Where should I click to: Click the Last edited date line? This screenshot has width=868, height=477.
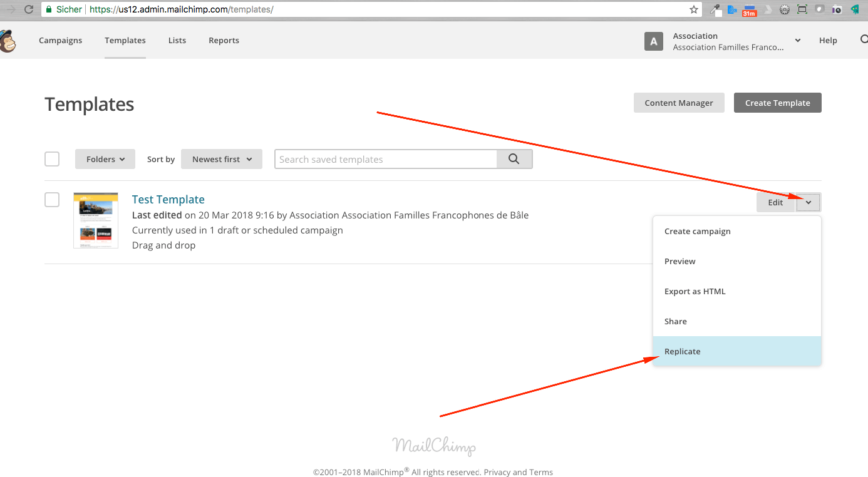tap(330, 215)
